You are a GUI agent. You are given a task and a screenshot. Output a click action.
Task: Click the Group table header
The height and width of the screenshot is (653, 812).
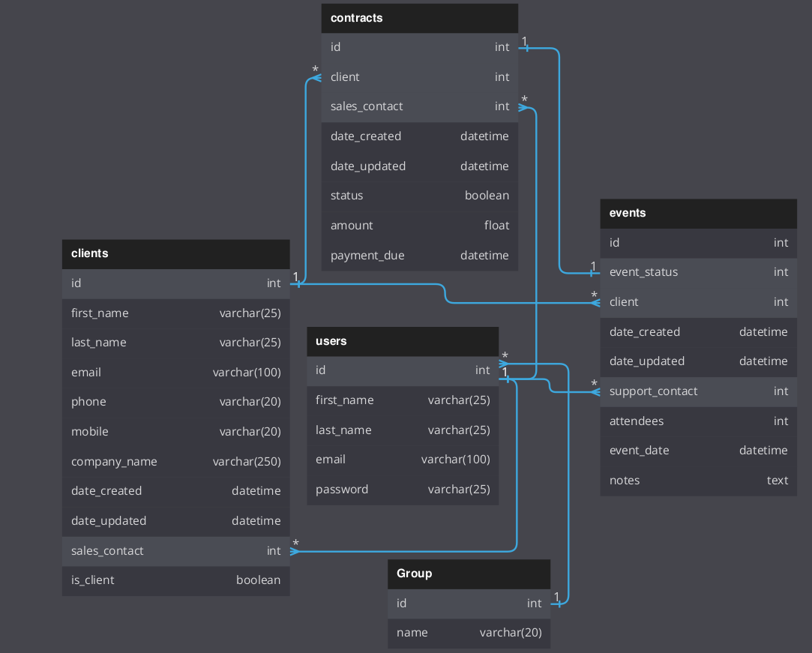pos(469,574)
